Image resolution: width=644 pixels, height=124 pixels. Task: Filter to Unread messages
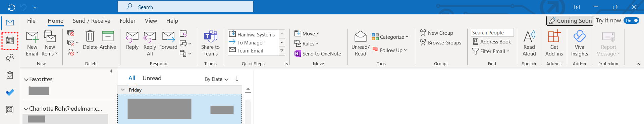click(x=152, y=78)
